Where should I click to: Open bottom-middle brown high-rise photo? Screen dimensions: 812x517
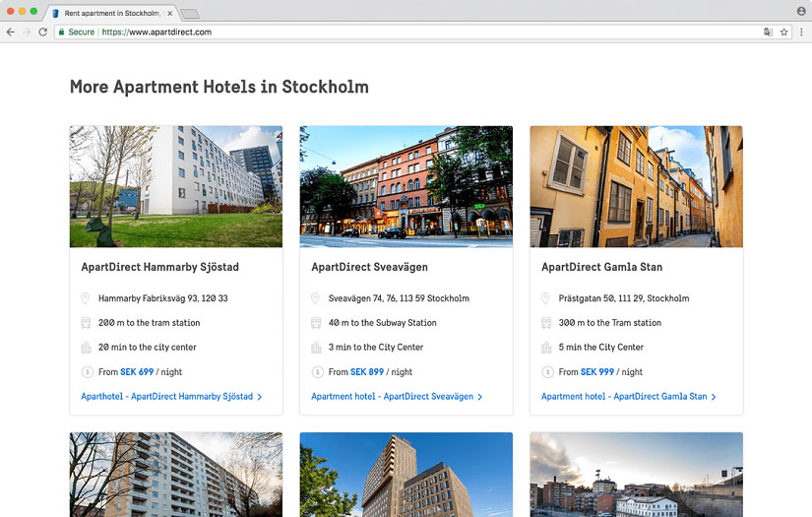click(406, 475)
